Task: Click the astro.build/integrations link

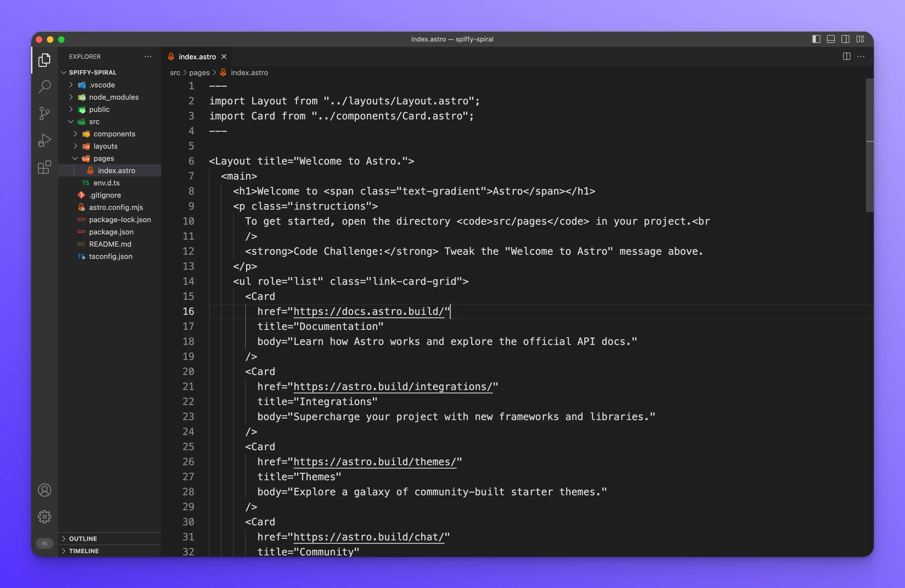Action: (x=393, y=387)
